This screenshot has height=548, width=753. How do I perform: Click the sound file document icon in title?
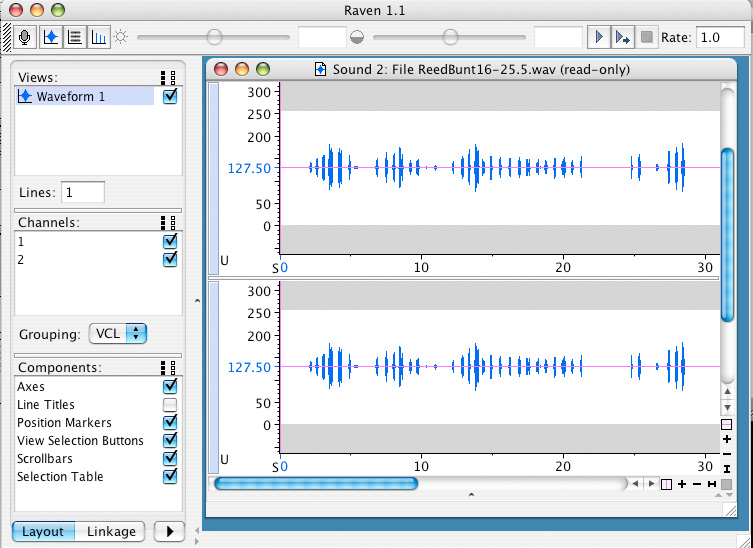coord(320,70)
